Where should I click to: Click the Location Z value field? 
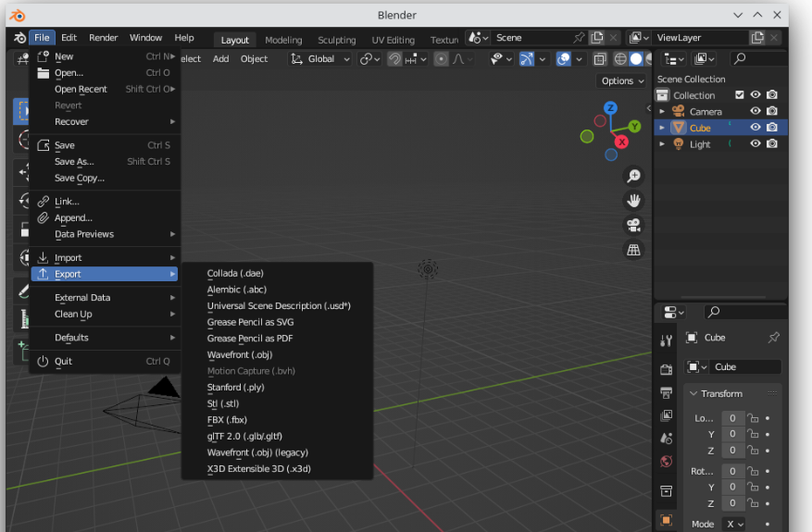tap(731, 451)
